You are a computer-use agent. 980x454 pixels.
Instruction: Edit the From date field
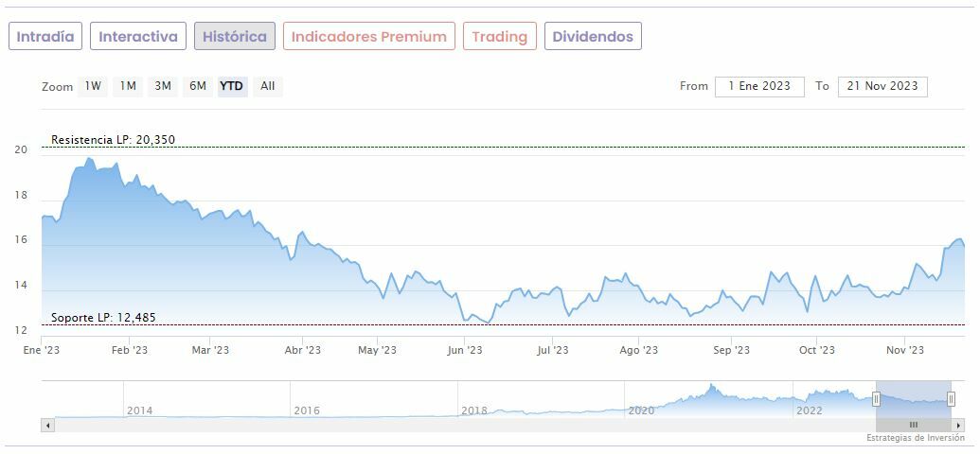pos(759,86)
